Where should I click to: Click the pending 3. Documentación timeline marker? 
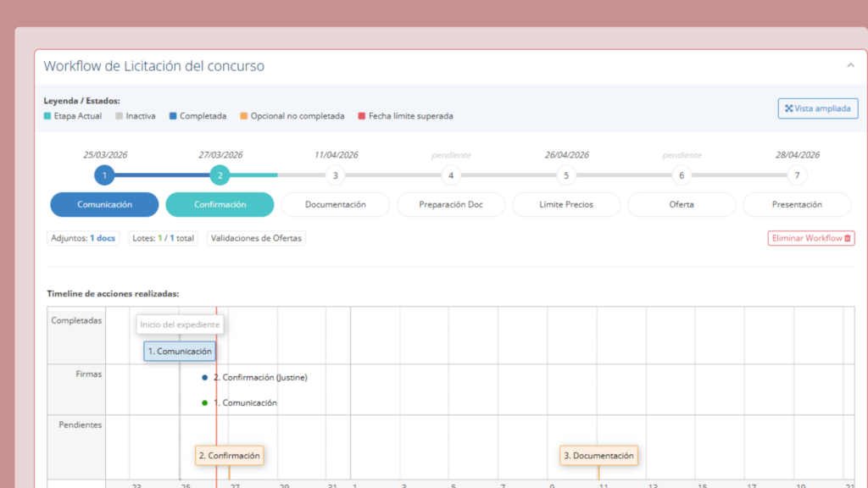coord(598,456)
